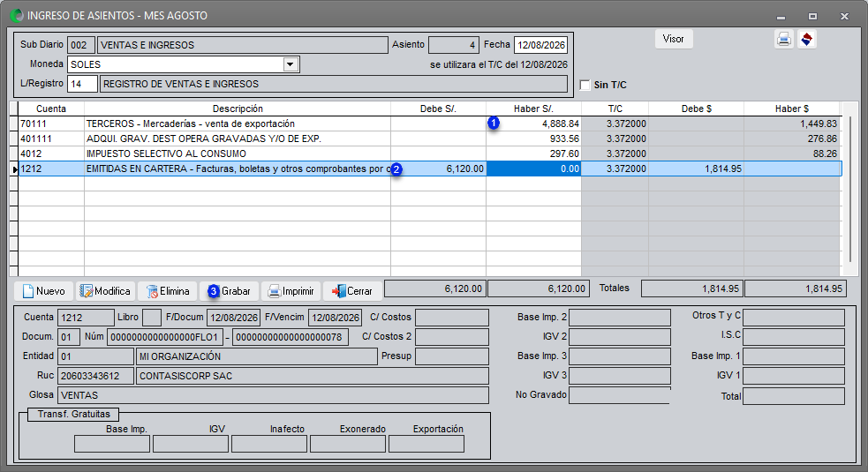
Task: Click the grid's vertical scrollbar
Action: pos(849,189)
